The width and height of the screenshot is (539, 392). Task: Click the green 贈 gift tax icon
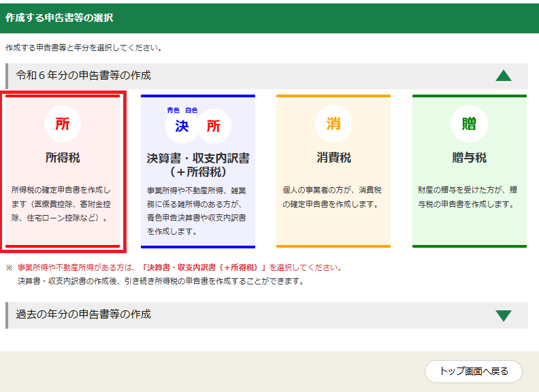point(469,124)
